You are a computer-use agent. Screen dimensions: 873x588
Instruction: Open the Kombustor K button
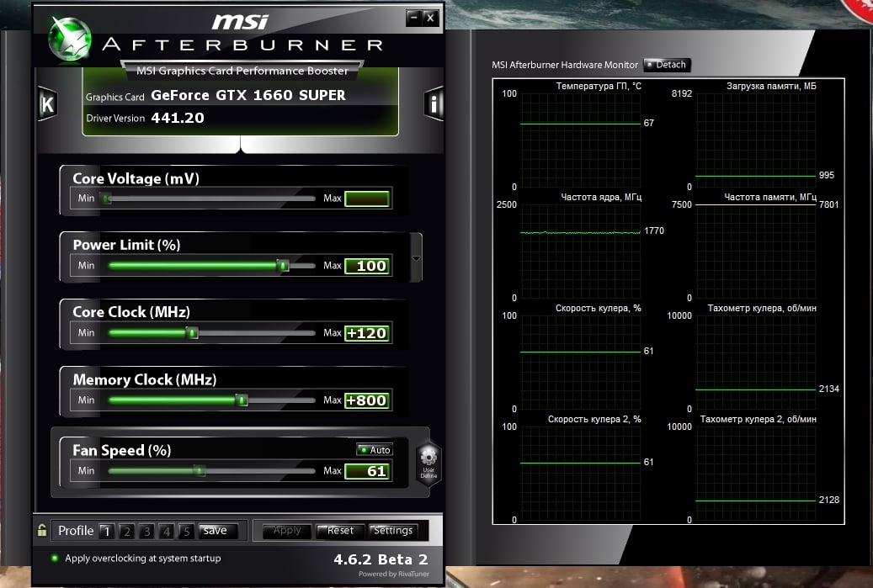pyautogui.click(x=47, y=104)
